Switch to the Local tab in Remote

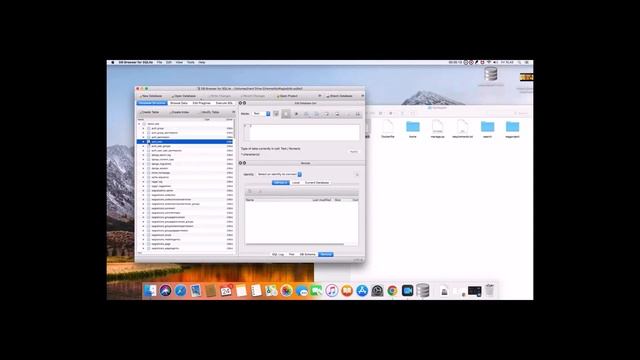(296, 183)
